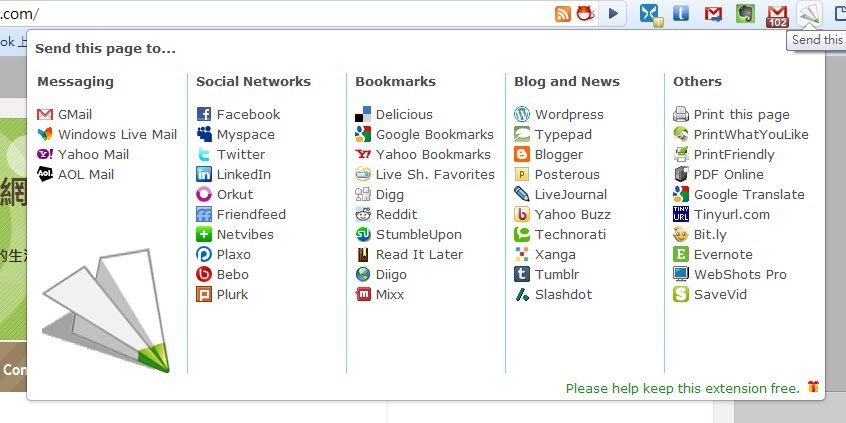Click the GMail envelope icon
Screen dimensions: 846x423
click(x=45, y=114)
